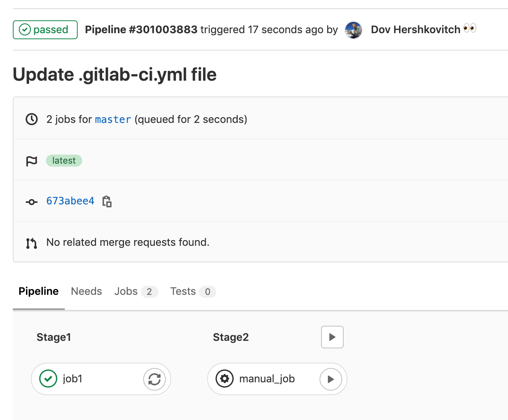Click the commit icon beside 673abee4
Viewport: 508px width, 420px height.
click(32, 202)
